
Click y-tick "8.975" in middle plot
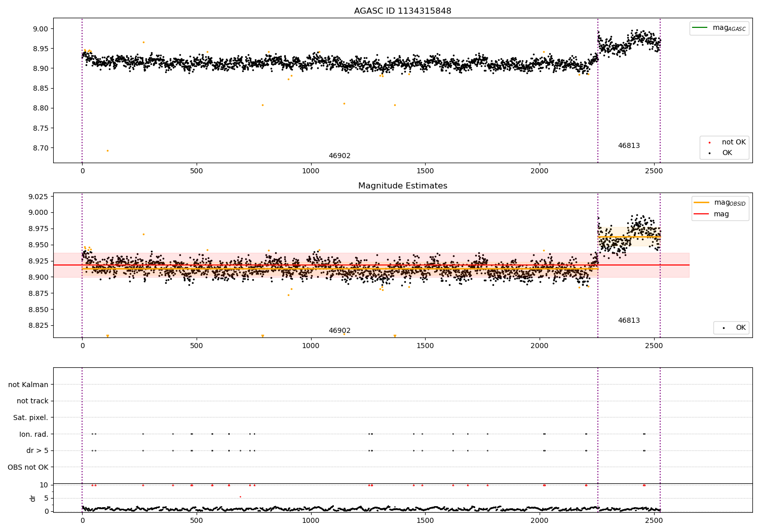click(x=37, y=229)
